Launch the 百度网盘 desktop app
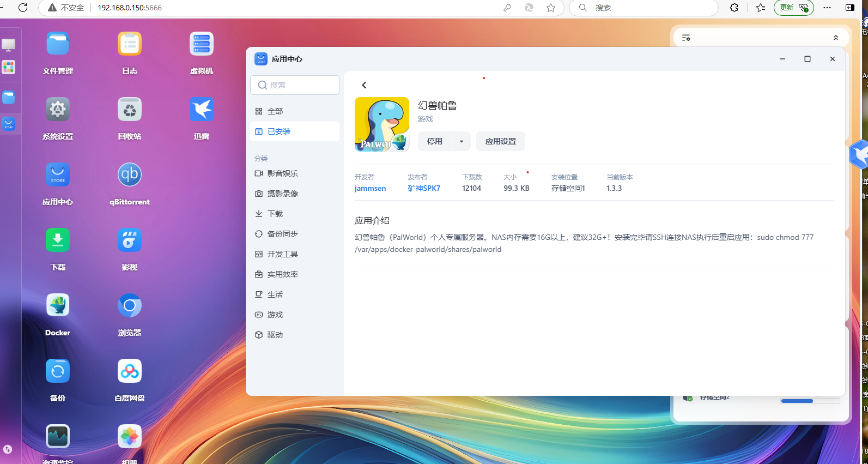The width and height of the screenshot is (868, 464). (x=130, y=371)
